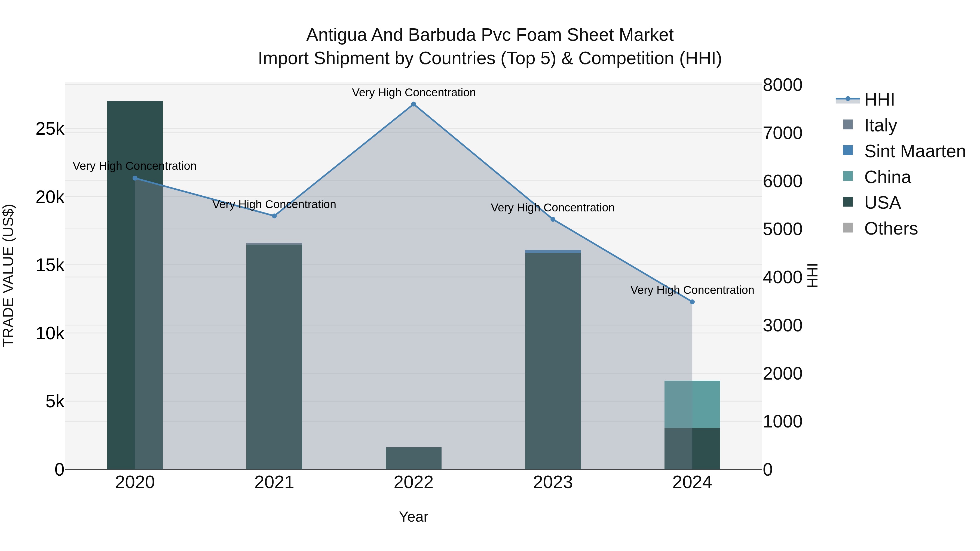Click the 7000 right axis tick

click(783, 134)
